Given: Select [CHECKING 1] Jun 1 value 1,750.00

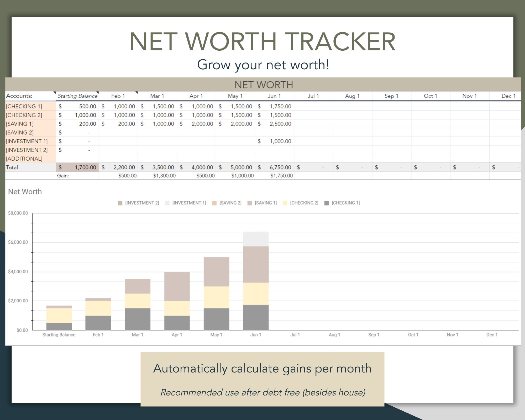Looking at the screenshot, I should [x=275, y=106].
